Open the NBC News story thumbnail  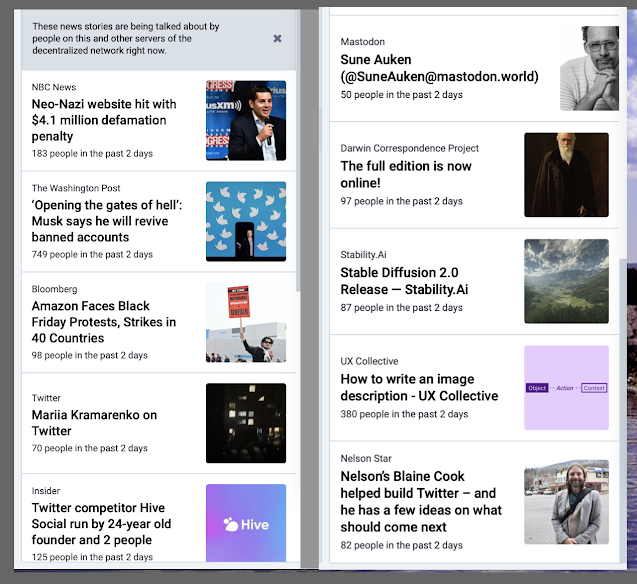(246, 121)
